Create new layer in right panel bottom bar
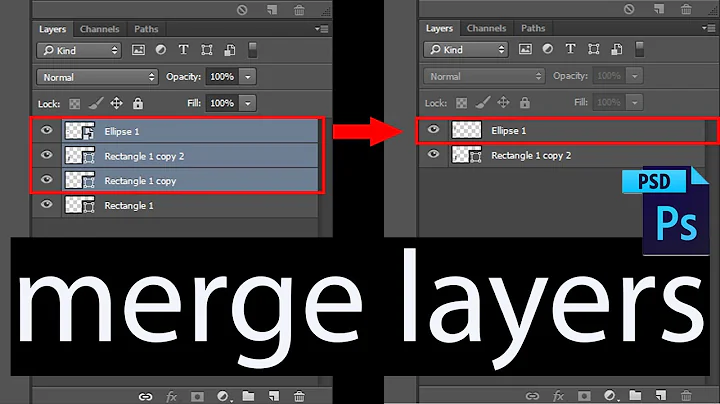Viewport: 720px width, 404px height. [661, 395]
